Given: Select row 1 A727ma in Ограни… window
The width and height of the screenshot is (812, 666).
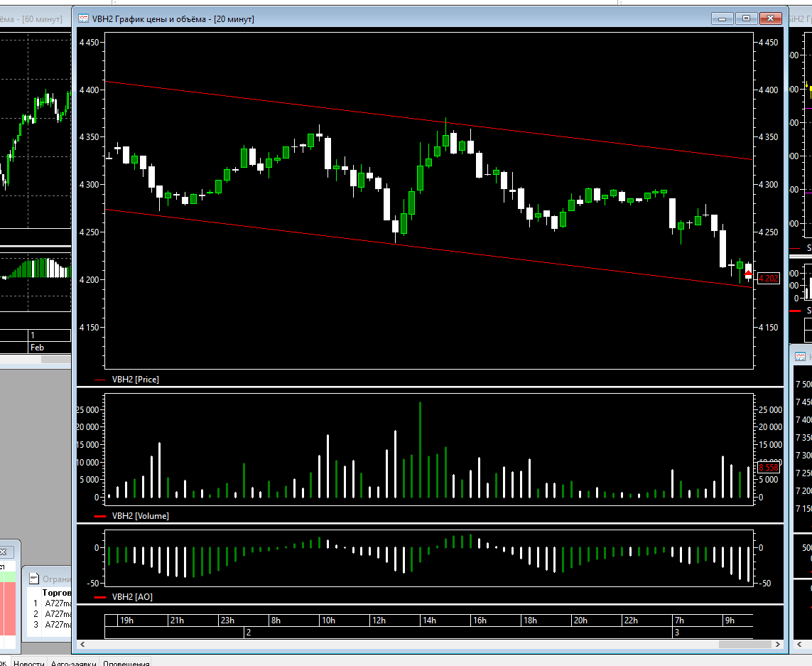Looking at the screenshot, I should tap(49, 603).
